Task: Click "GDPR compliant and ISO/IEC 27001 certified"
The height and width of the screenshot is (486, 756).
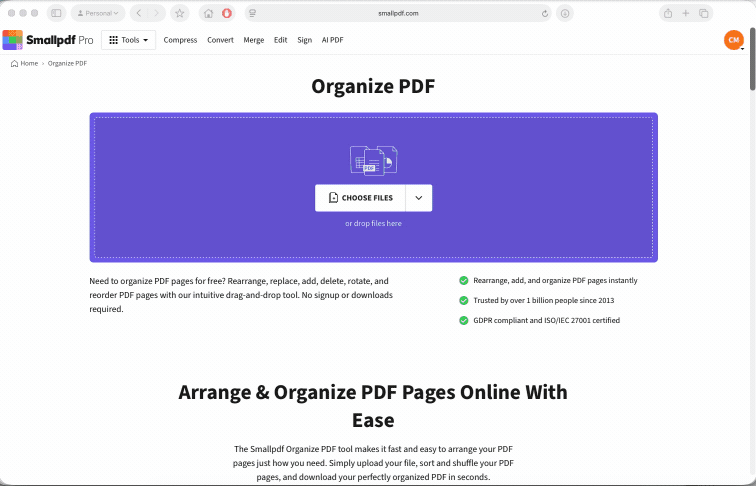Action: [546, 320]
